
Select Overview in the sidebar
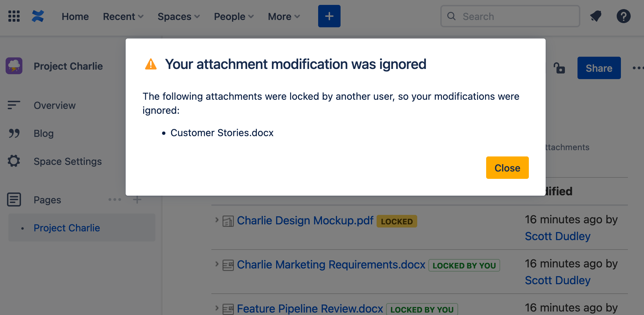55,105
